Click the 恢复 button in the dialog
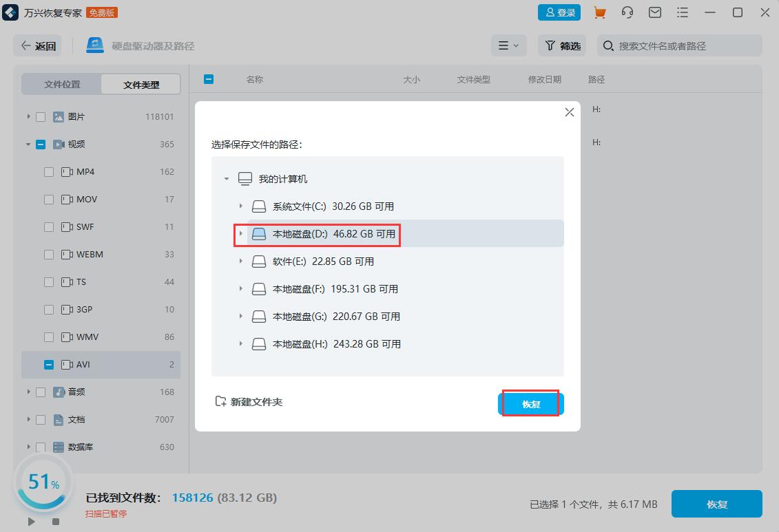The height and width of the screenshot is (532, 779). [x=530, y=404]
